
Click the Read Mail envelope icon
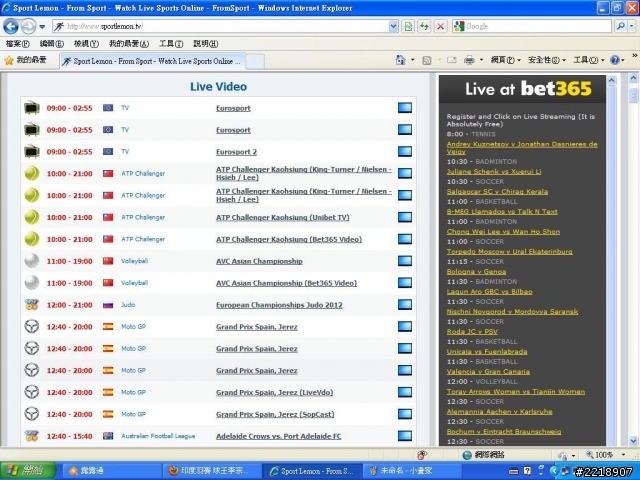[x=451, y=60]
